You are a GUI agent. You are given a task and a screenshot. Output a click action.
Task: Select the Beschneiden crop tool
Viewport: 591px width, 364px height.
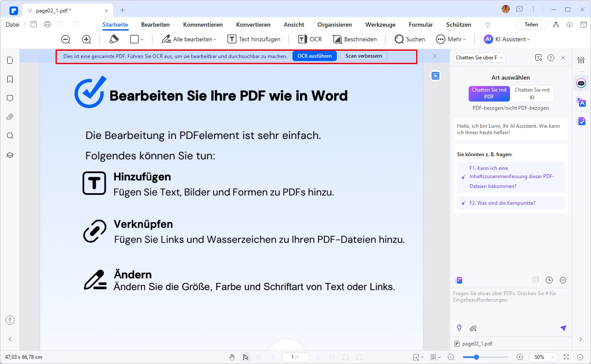tap(355, 39)
